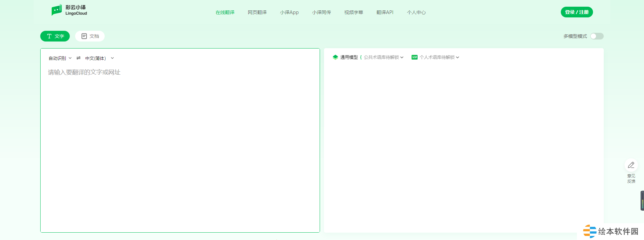Click the VIP badge icon
Screen dimensions: 644x240
tap(415, 57)
